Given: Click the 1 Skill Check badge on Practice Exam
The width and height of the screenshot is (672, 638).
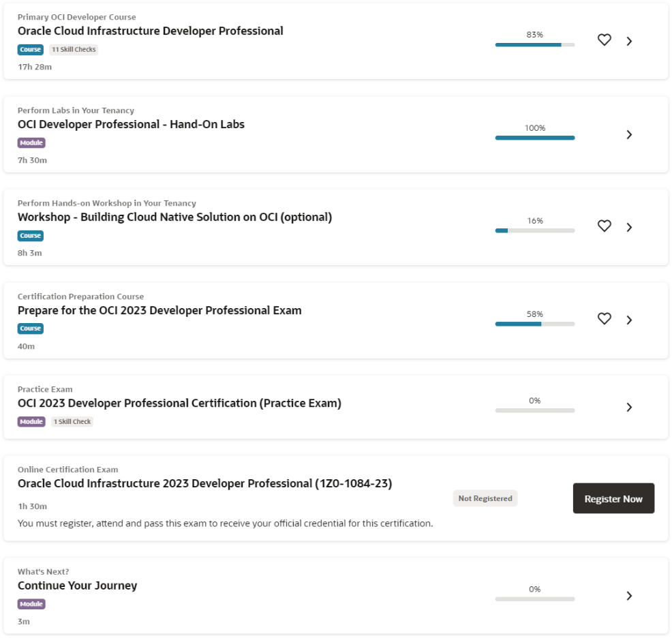Looking at the screenshot, I should (72, 421).
